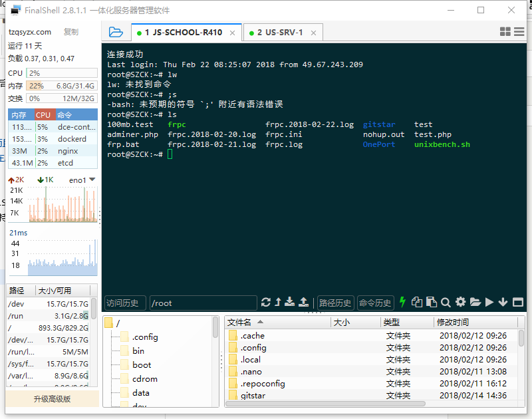The height and width of the screenshot is (419, 532).
Task: Click the open folder icon in terminal toolbar
Action: click(475, 302)
